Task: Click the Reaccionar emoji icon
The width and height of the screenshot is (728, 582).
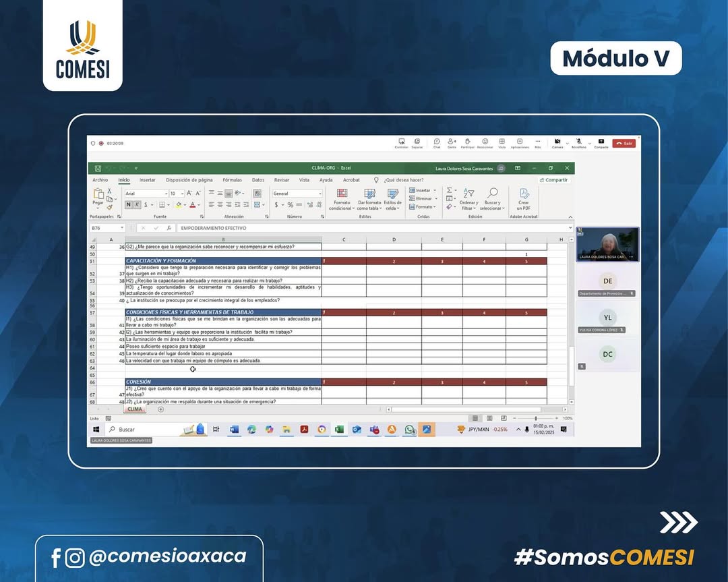Action: pyautogui.click(x=485, y=142)
